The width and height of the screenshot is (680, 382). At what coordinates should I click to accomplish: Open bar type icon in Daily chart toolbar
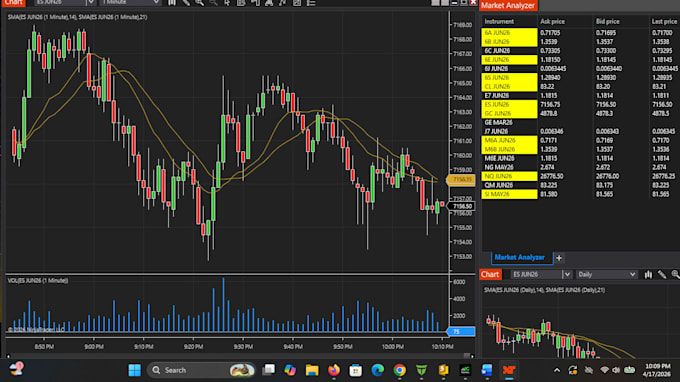click(x=648, y=274)
